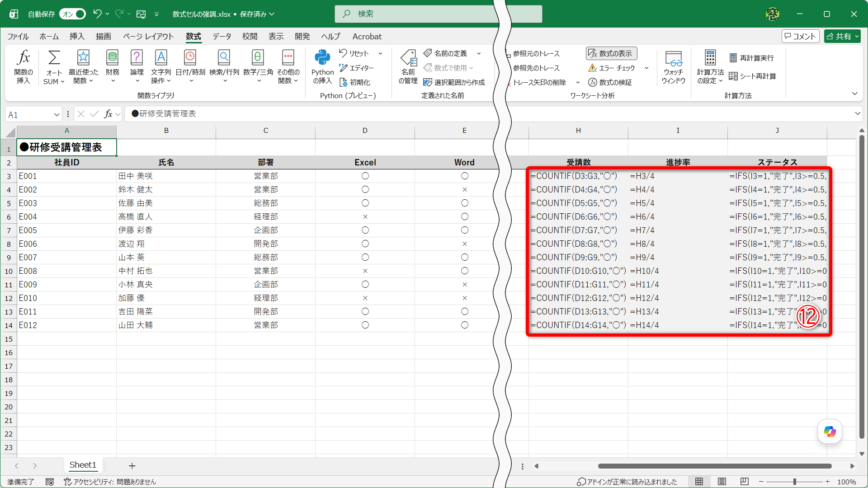Open Date/Time (日付/時刻) functions icon

pos(190,67)
